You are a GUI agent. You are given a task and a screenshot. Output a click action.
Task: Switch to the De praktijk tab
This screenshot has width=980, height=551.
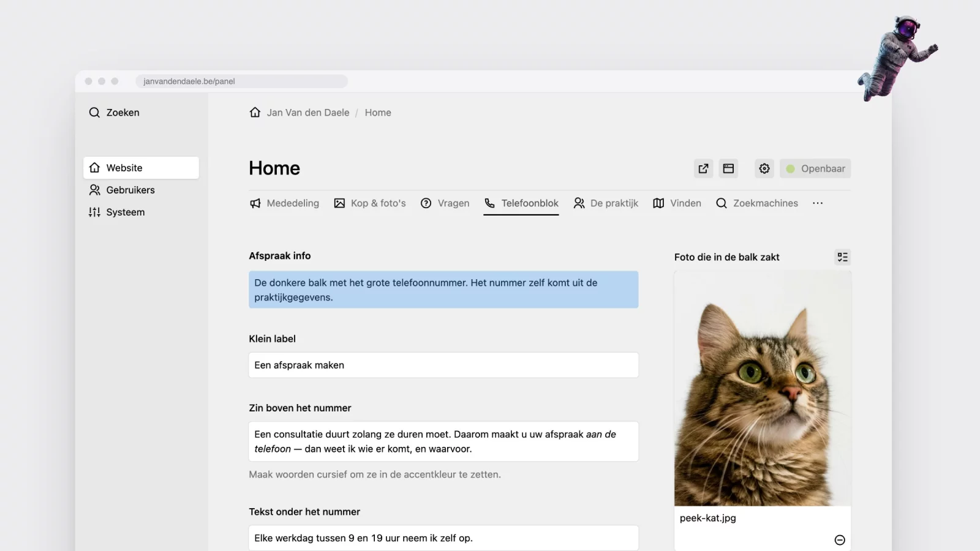point(606,203)
